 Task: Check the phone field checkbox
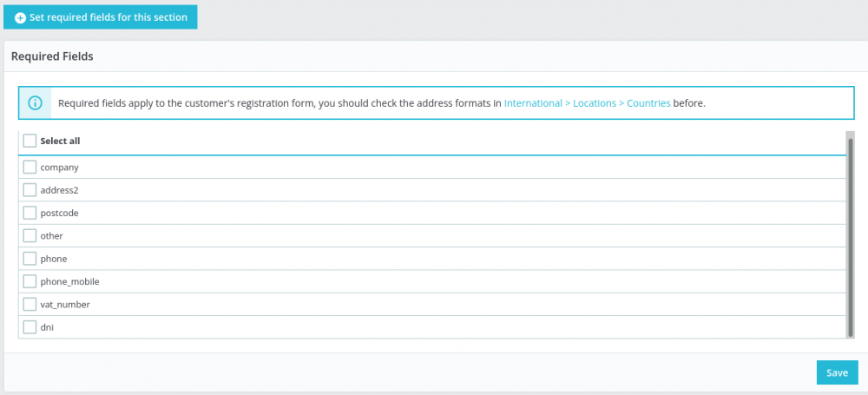(30, 258)
